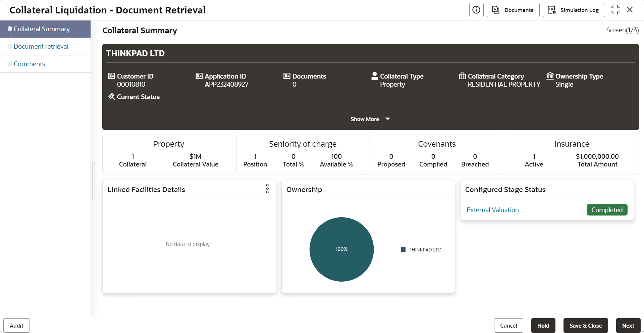Click the collapse screen icon
The width and height of the screenshot is (644, 333).
(x=615, y=10)
